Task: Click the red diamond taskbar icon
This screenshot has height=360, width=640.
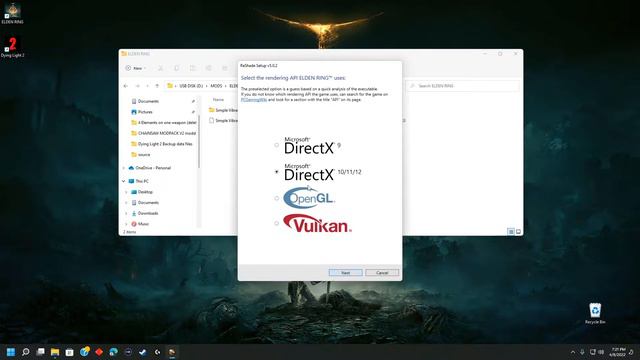Action: coord(99,352)
